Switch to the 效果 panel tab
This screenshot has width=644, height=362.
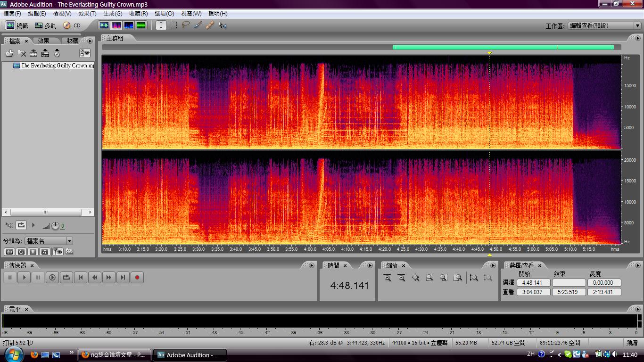(44, 41)
